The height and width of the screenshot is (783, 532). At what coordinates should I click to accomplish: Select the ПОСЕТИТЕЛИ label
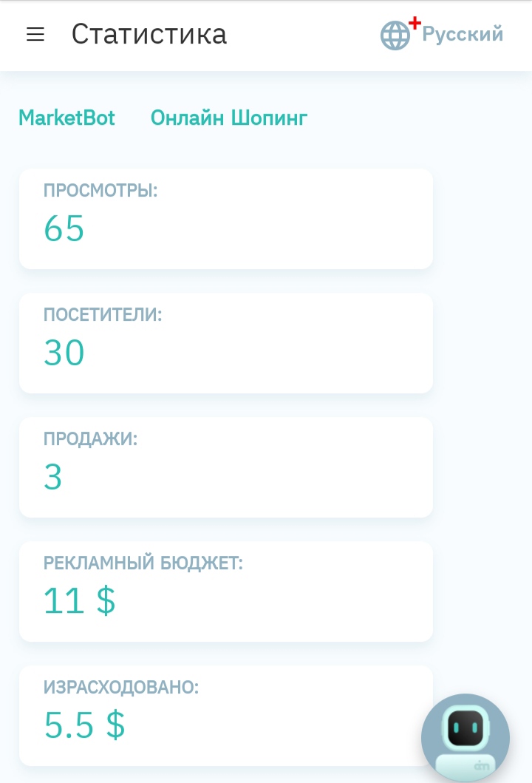coord(103,314)
